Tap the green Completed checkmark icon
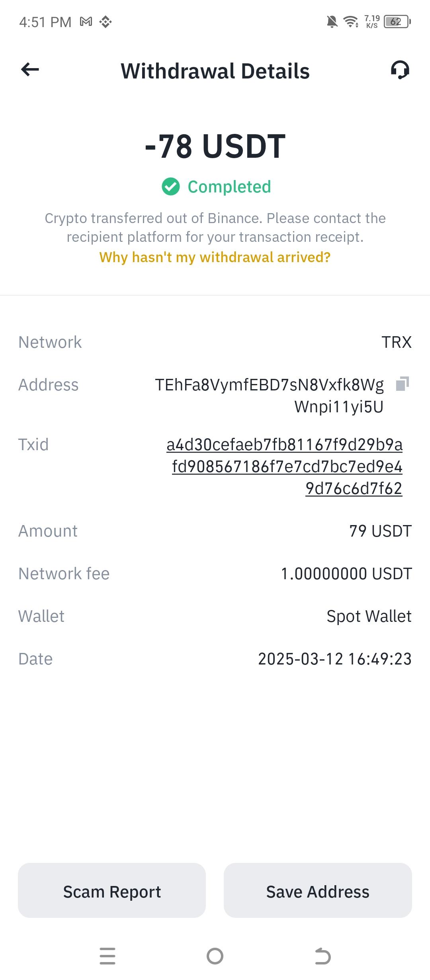This screenshot has height=980, width=430. tap(171, 187)
